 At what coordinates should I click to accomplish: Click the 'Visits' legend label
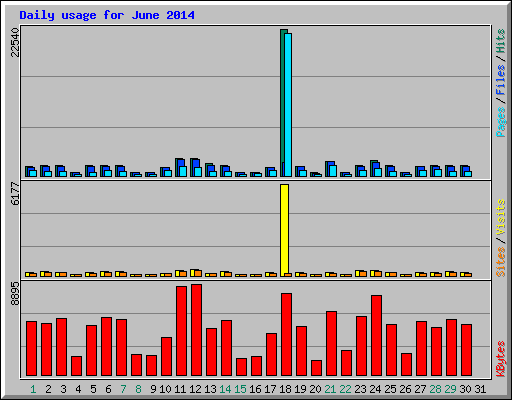coord(501,218)
